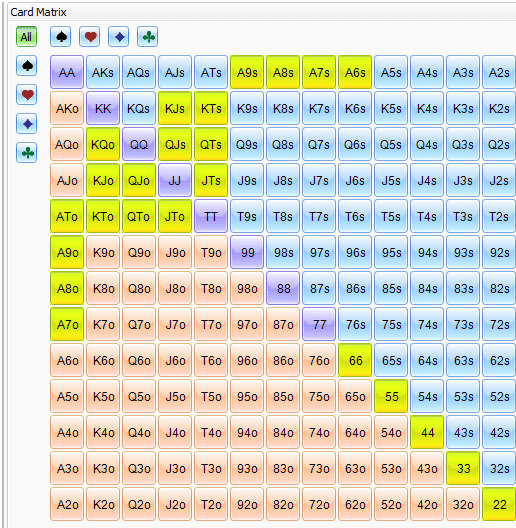Image resolution: width=516 pixels, height=528 pixels.
Task: Click the spade suit icon in left column
Action: (27, 66)
